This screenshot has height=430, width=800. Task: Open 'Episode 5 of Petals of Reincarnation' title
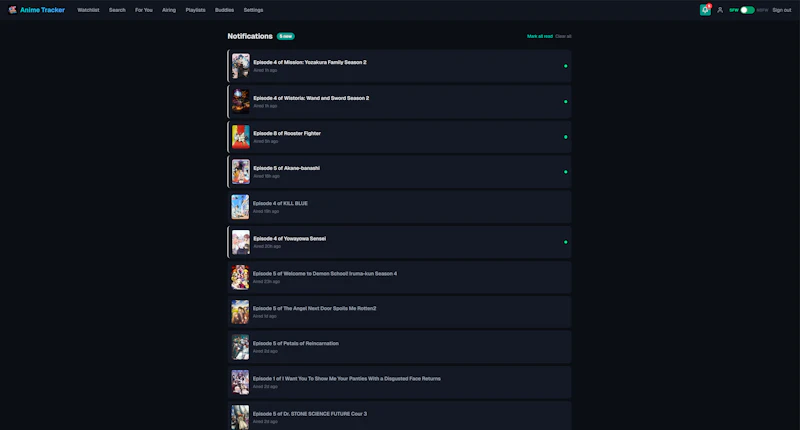(295, 343)
